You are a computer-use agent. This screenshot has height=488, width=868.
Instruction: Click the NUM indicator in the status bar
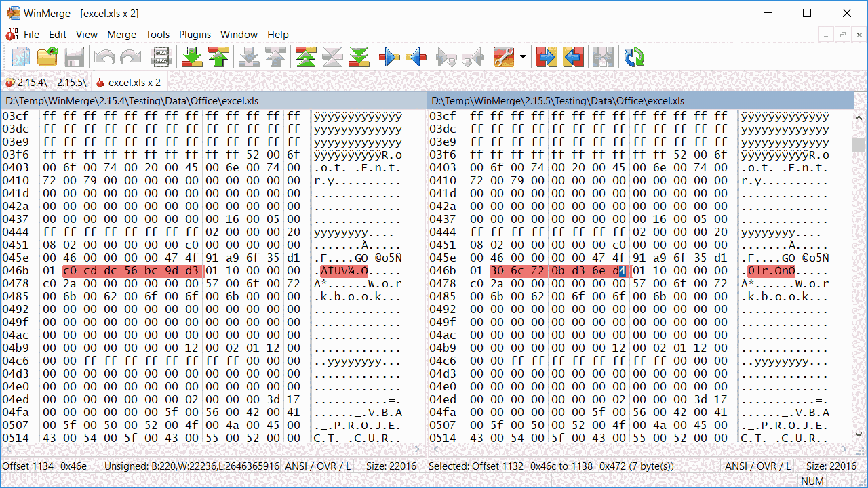(812, 481)
